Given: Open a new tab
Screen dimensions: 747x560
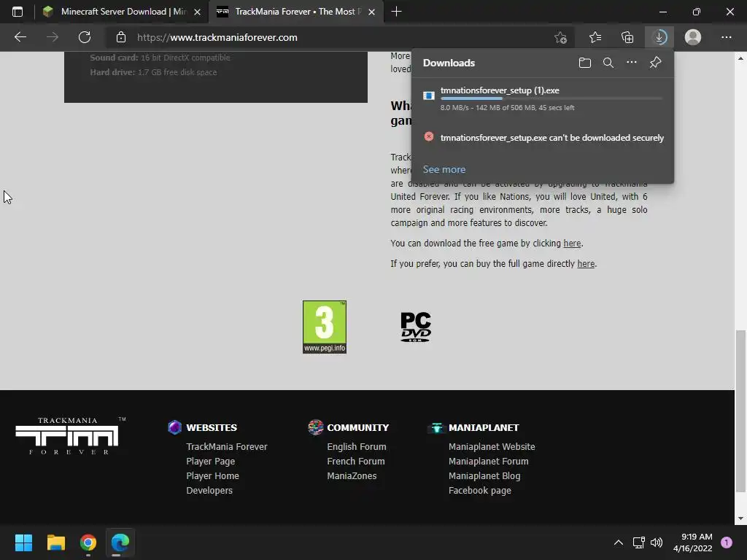Looking at the screenshot, I should coord(396,12).
